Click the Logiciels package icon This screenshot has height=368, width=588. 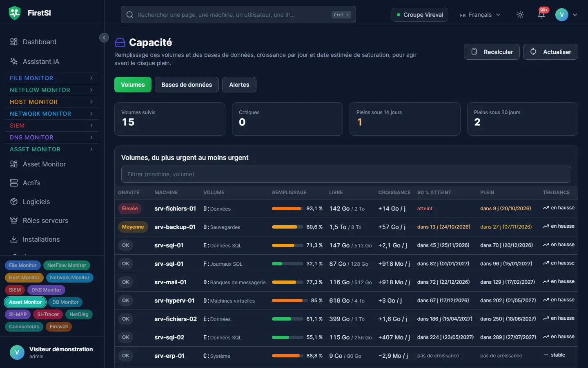click(14, 202)
